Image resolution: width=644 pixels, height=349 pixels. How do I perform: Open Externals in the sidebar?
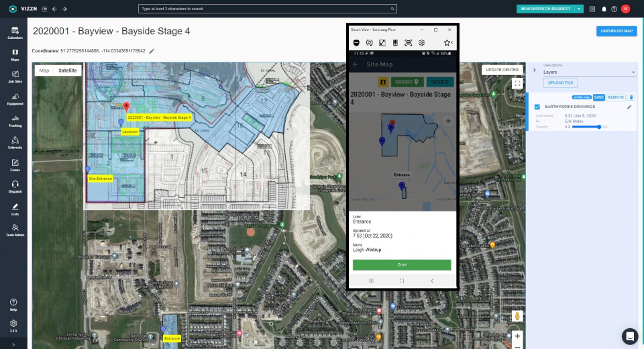[x=15, y=143]
